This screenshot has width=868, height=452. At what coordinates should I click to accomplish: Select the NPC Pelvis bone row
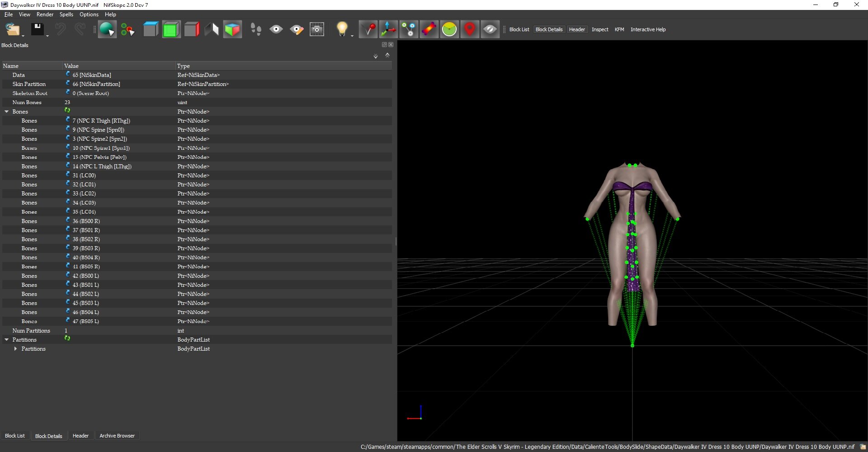point(197,157)
